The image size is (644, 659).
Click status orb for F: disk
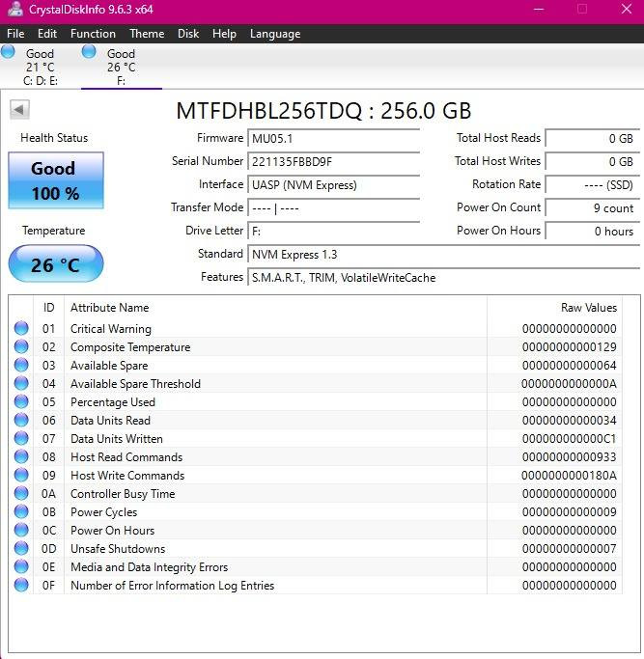tap(90, 52)
